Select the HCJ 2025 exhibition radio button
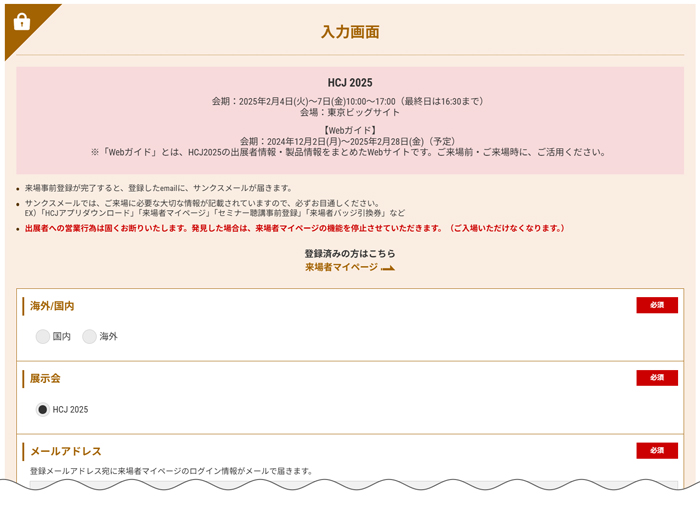This screenshot has height=513, width=700. pyautogui.click(x=42, y=409)
